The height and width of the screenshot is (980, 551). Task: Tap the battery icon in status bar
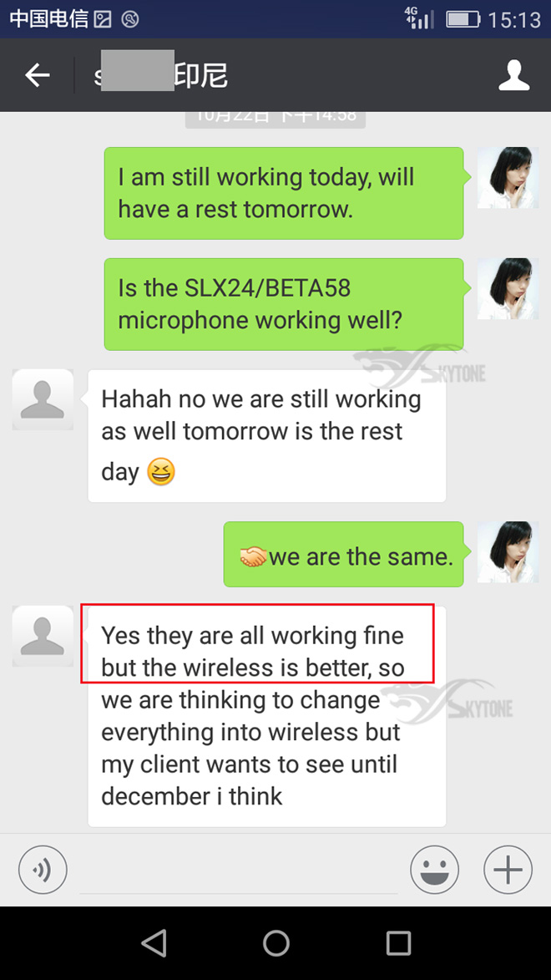point(463,19)
